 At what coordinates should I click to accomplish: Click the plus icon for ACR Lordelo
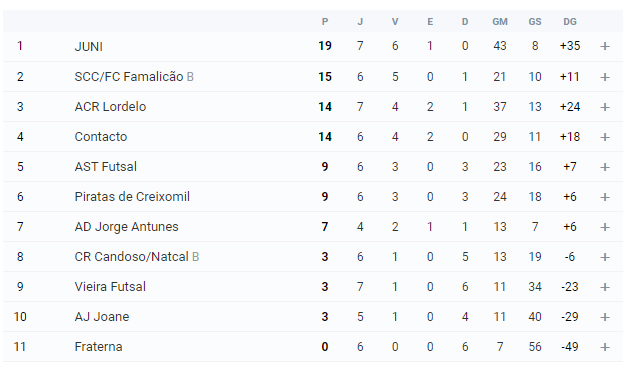pyautogui.click(x=605, y=107)
